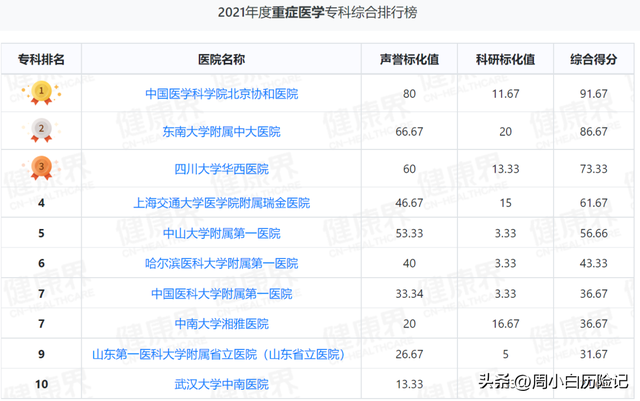The width and height of the screenshot is (640, 401).
Task: Select the 声誉标化值 value 53.33
Action: [409, 233]
